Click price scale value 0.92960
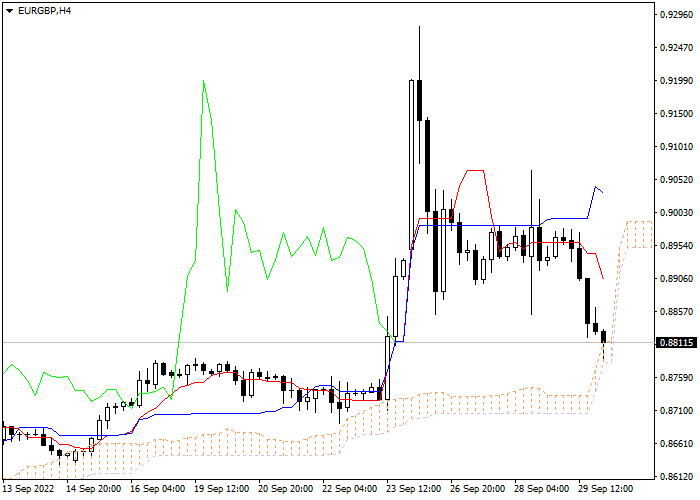The image size is (700, 500). tap(677, 15)
